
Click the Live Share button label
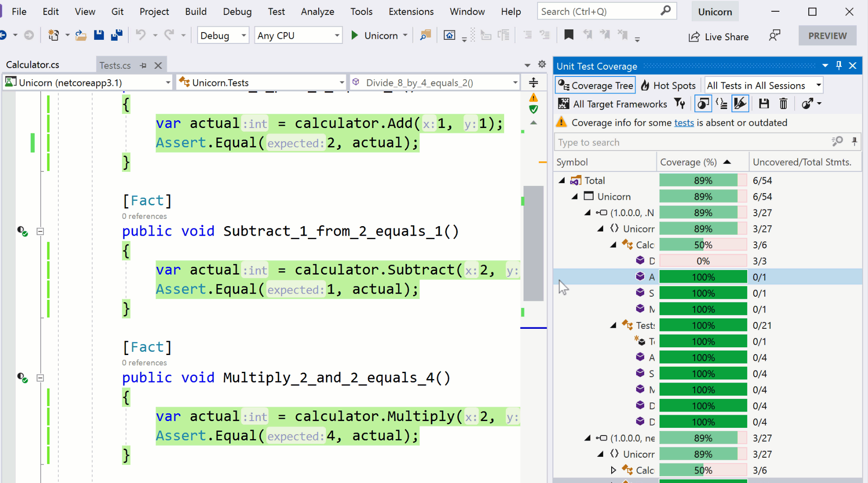click(x=726, y=37)
